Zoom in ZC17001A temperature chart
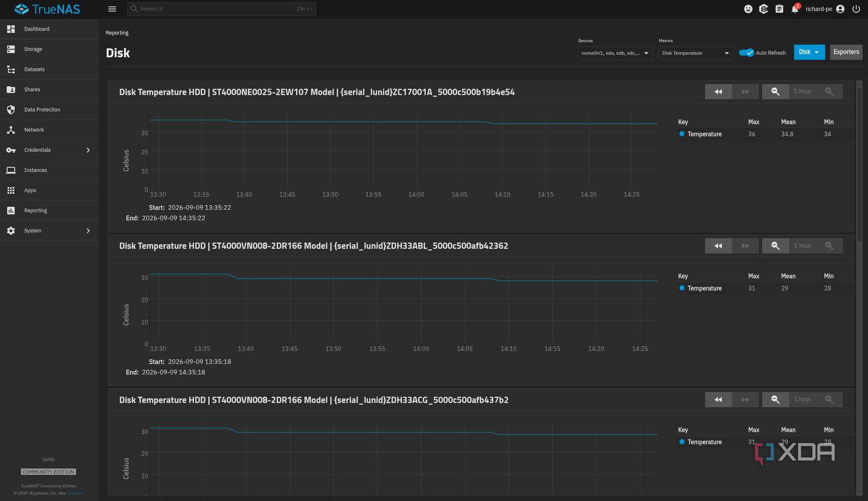The height and width of the screenshot is (501, 868). pos(829,92)
